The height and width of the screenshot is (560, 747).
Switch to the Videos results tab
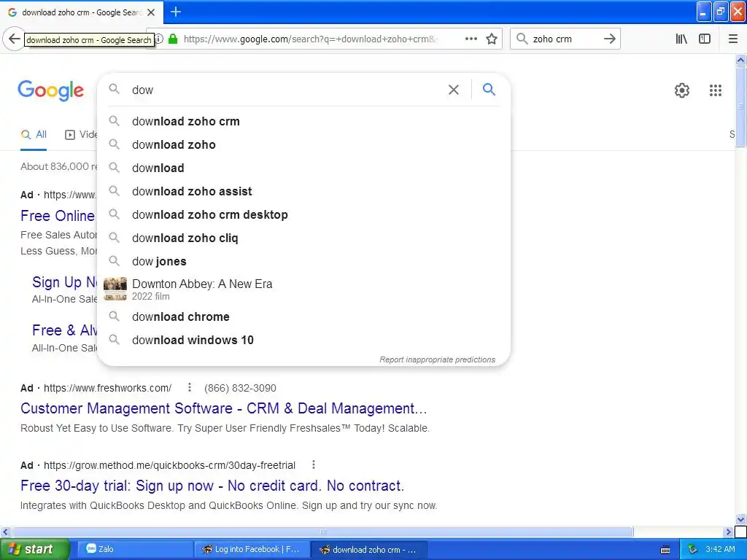click(x=81, y=135)
